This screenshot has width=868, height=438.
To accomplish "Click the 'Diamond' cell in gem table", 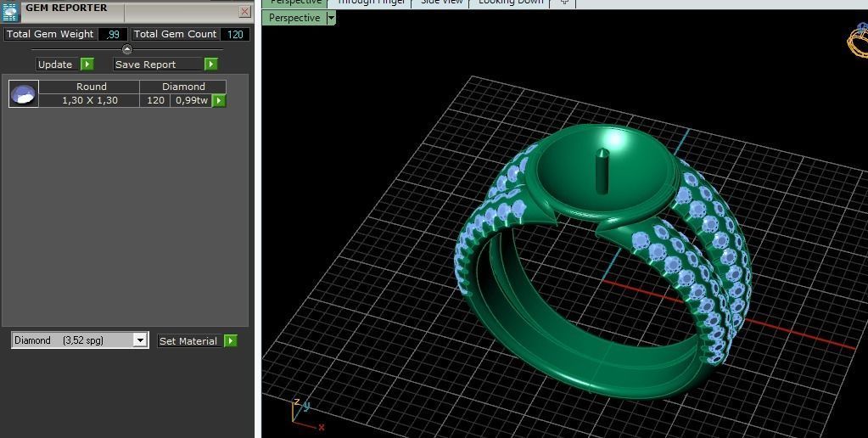I will [183, 87].
